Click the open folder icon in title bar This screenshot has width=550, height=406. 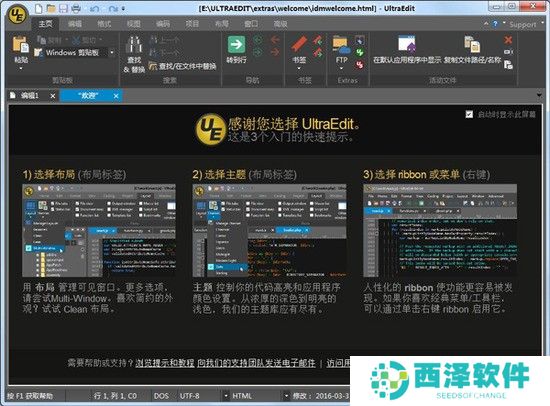click(x=51, y=8)
